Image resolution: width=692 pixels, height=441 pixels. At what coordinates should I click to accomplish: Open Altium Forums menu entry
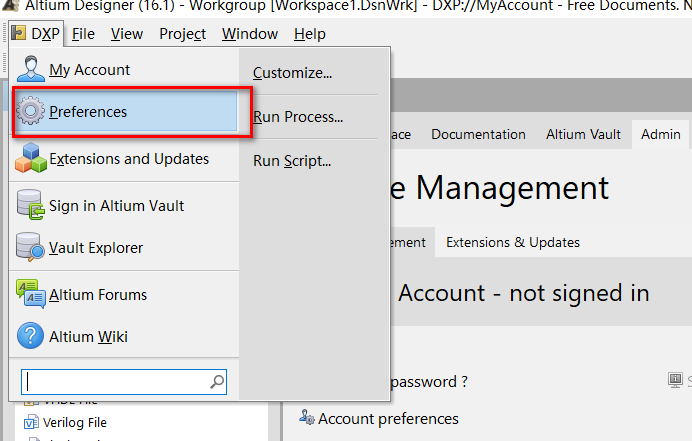pyautogui.click(x=124, y=294)
